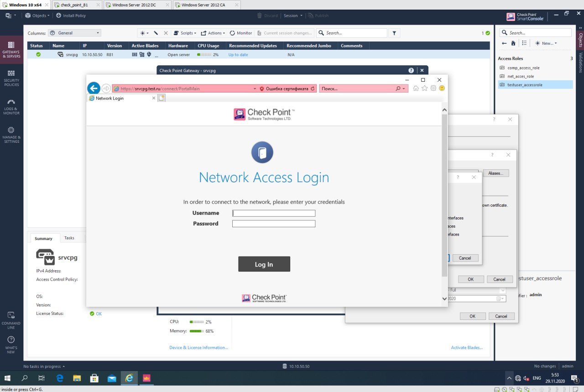Select the Network Login browser tab

[121, 98]
